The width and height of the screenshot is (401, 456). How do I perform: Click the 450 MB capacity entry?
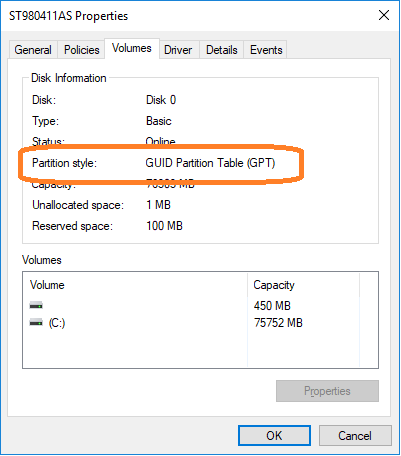[x=272, y=305]
